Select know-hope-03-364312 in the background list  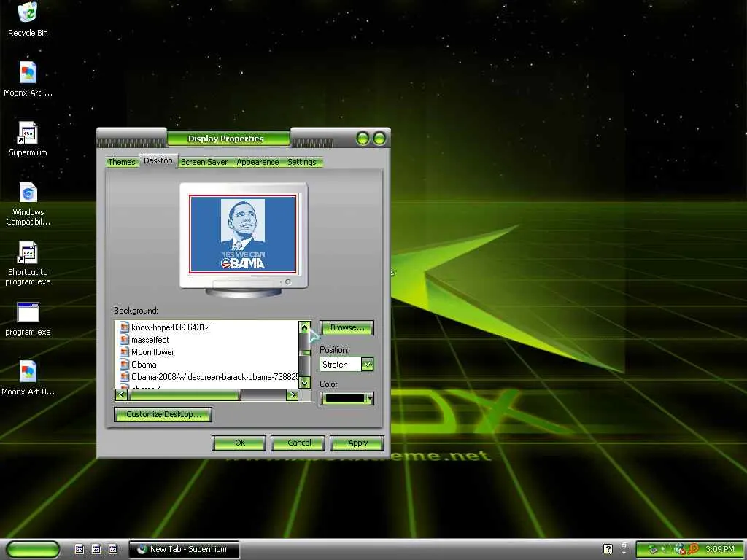click(171, 327)
